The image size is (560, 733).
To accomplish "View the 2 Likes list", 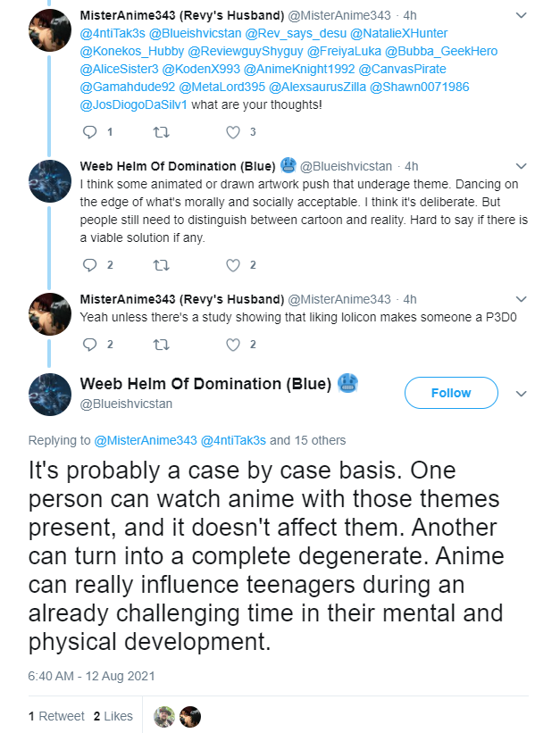I will (113, 716).
